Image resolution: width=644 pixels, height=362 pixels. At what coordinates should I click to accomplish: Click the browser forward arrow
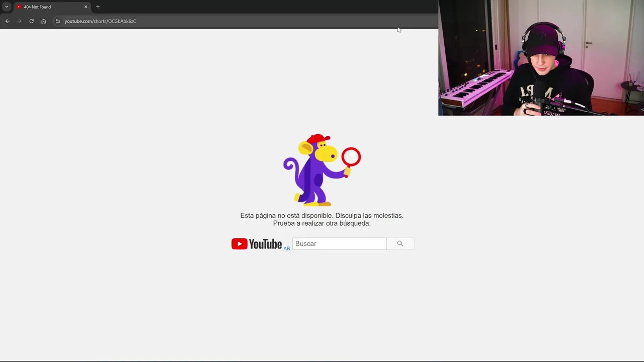tap(19, 21)
